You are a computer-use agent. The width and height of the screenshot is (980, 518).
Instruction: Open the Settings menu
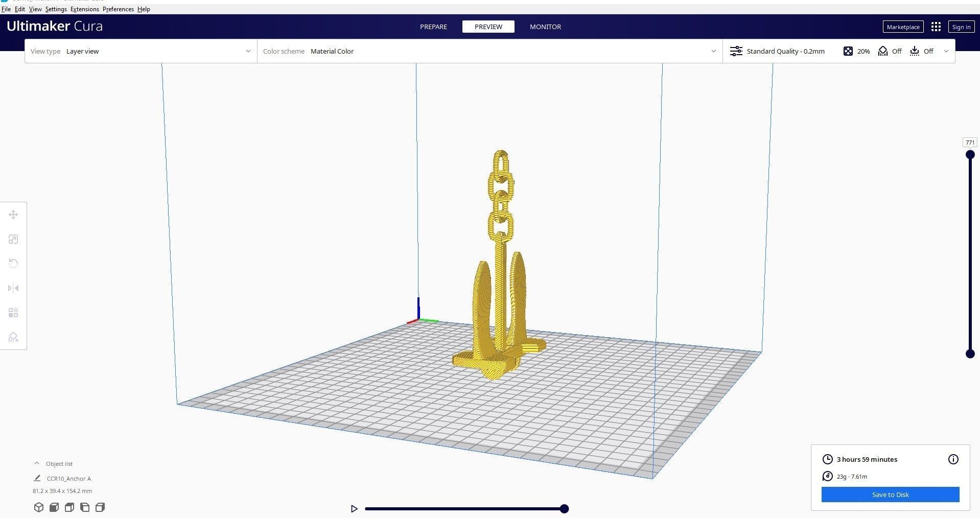click(x=56, y=9)
